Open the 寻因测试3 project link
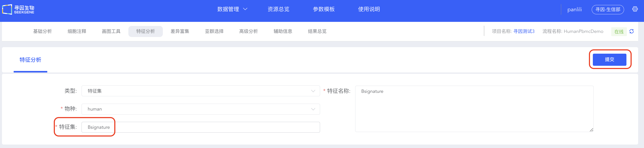Viewport: 644px width, 148px height. pyautogui.click(x=524, y=31)
